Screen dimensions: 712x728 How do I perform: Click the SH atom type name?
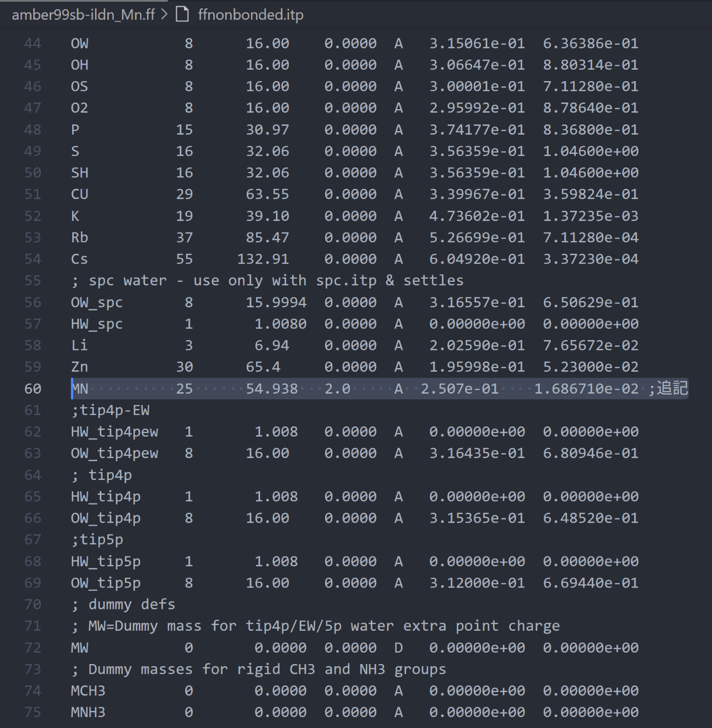coord(80,173)
